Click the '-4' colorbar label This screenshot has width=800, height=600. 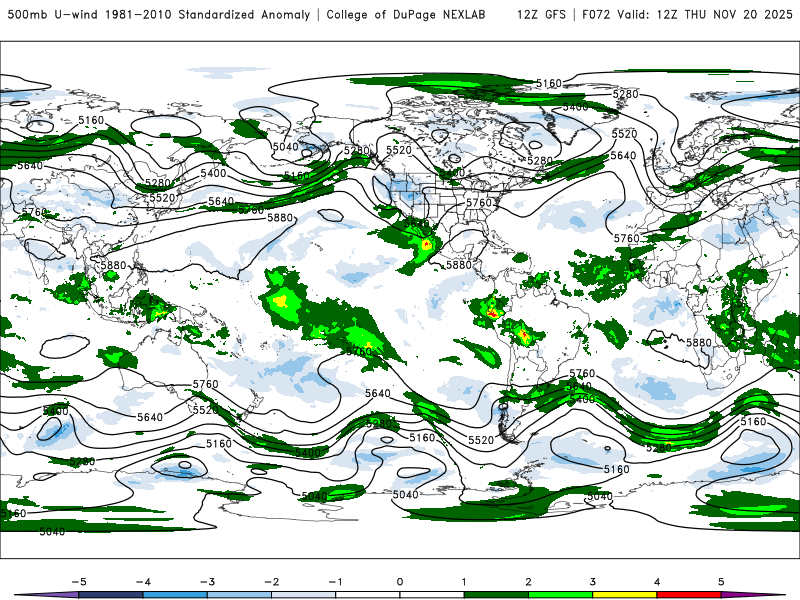point(143,582)
